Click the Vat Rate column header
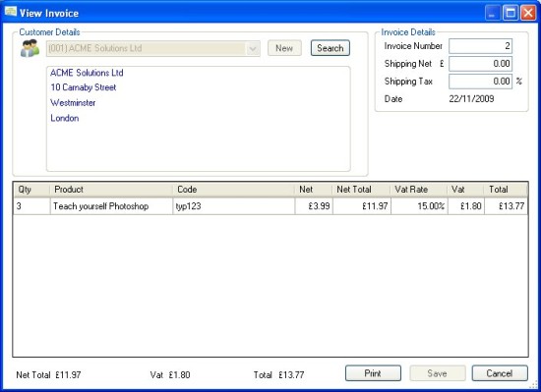 [x=419, y=190]
